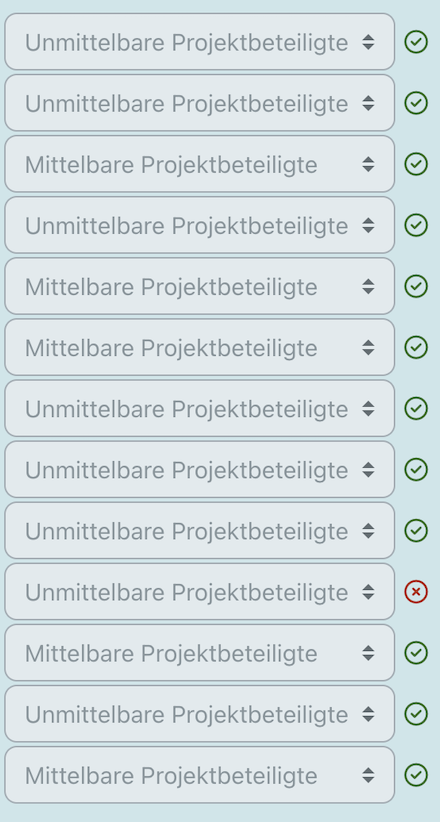
Task: Click green checkmark next to third row's Mittelbare dropdown
Action: click(416, 164)
